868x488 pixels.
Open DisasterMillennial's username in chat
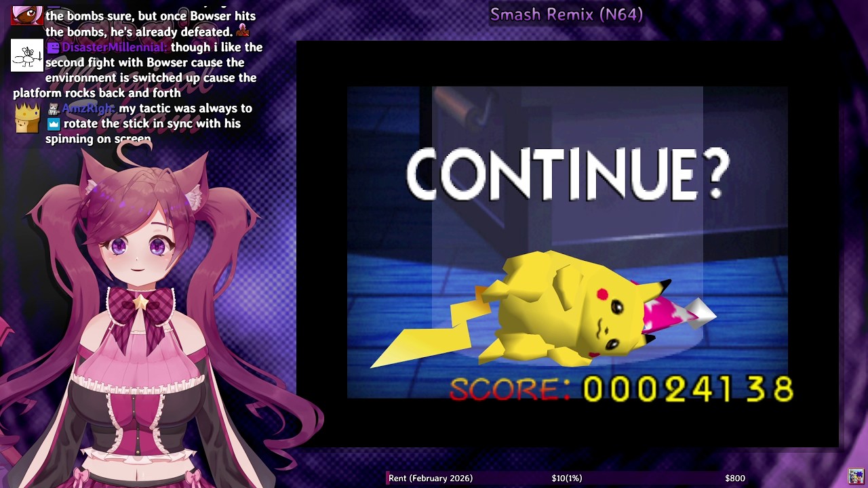(x=114, y=47)
